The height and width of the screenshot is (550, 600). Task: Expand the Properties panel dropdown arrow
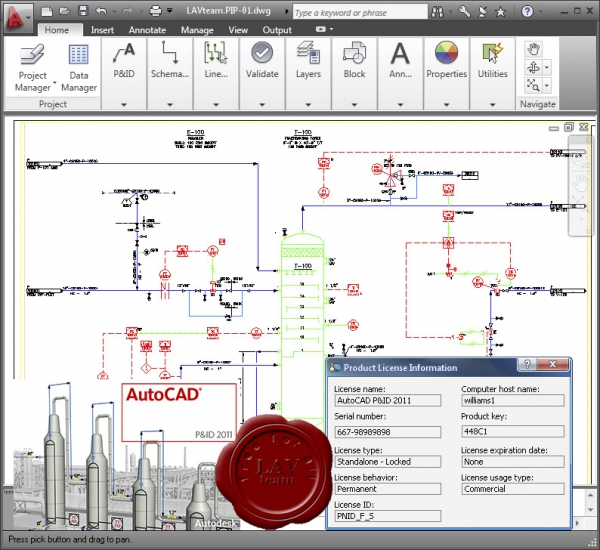(447, 104)
